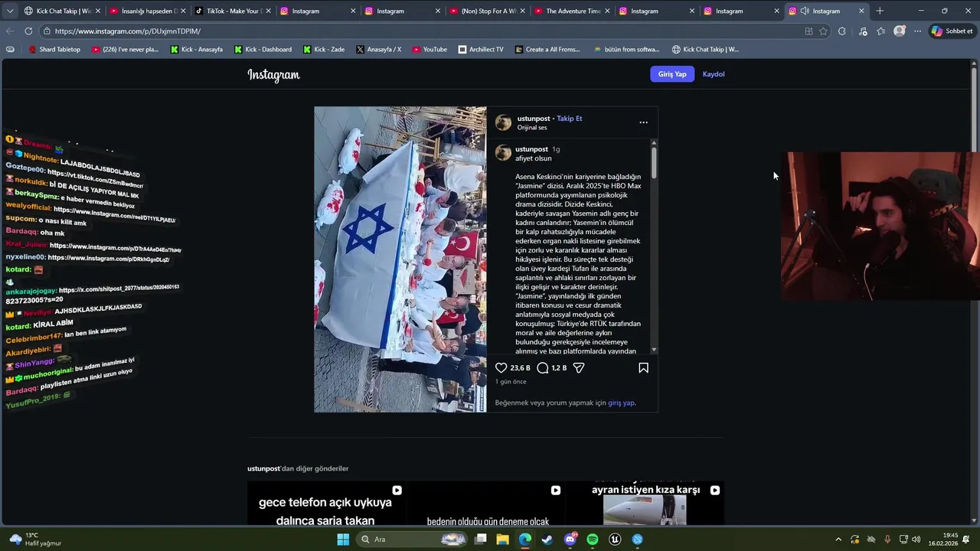The image size is (980, 551).
Task: Expand the hidden system tray icons chevron
Action: pos(838,540)
